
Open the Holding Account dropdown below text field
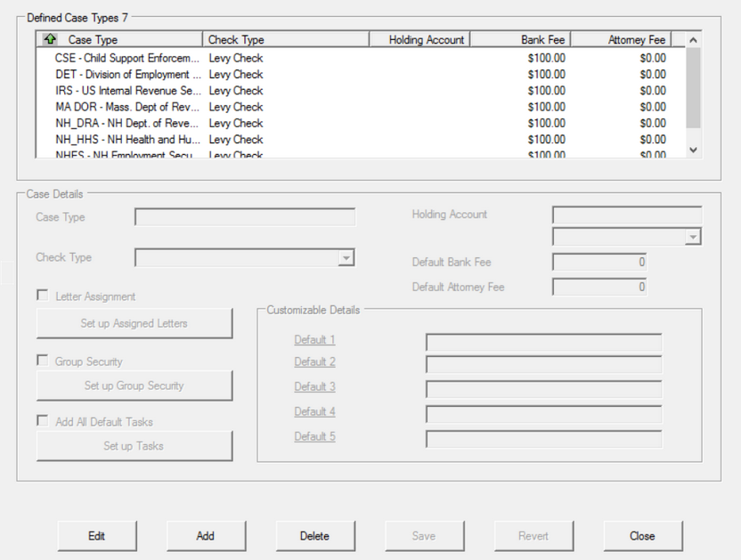pyautogui.click(x=693, y=237)
